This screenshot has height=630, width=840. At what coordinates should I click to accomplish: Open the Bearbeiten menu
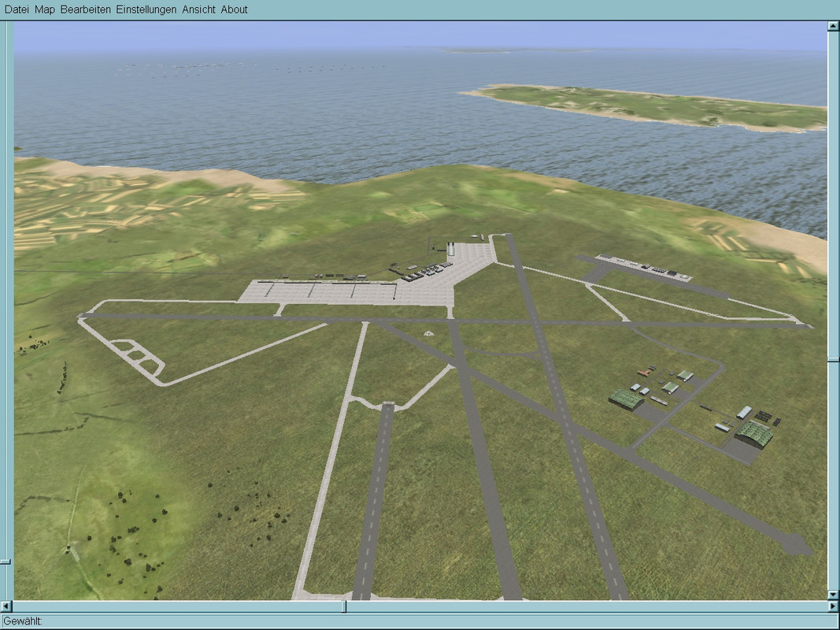[85, 9]
